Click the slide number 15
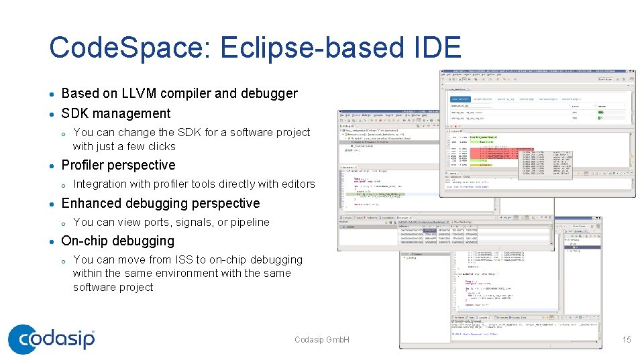The width and height of the screenshot is (644, 362). [627, 339]
